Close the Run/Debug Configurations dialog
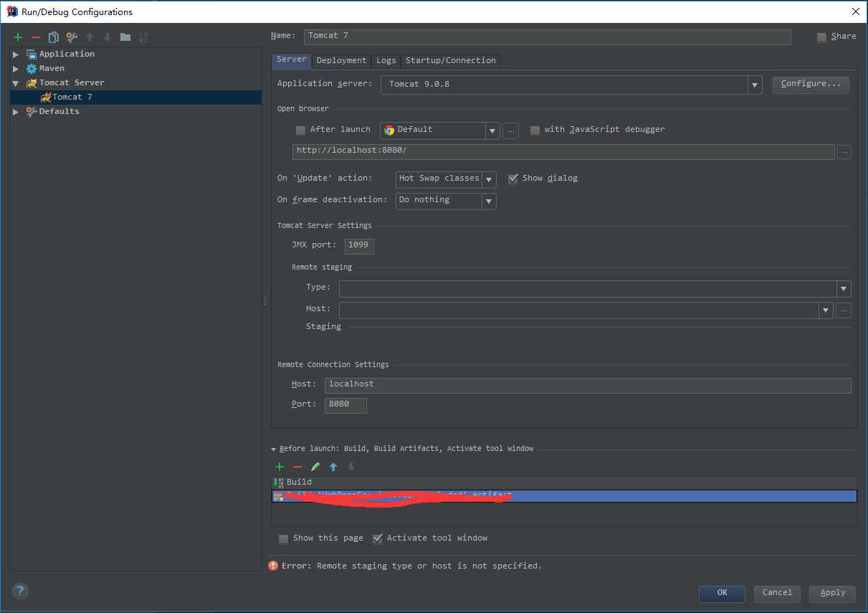Image resolution: width=868 pixels, height=613 pixels. (x=855, y=11)
